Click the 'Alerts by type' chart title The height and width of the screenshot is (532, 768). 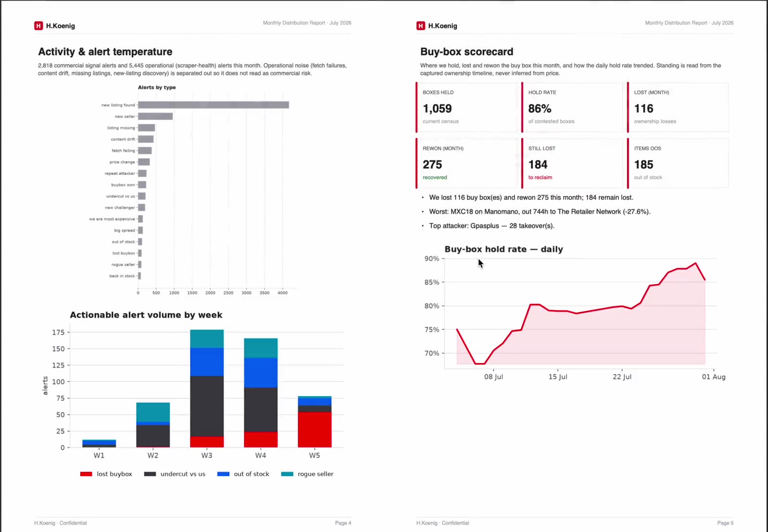157,87
